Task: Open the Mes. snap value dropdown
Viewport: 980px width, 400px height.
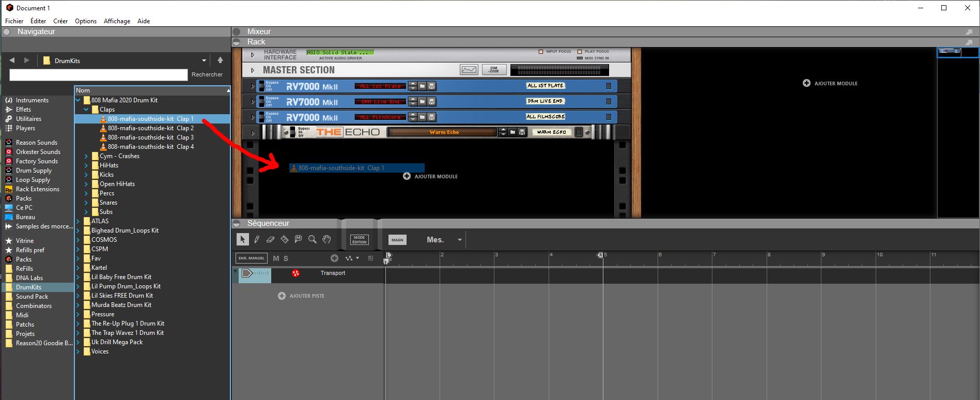Action: point(459,240)
